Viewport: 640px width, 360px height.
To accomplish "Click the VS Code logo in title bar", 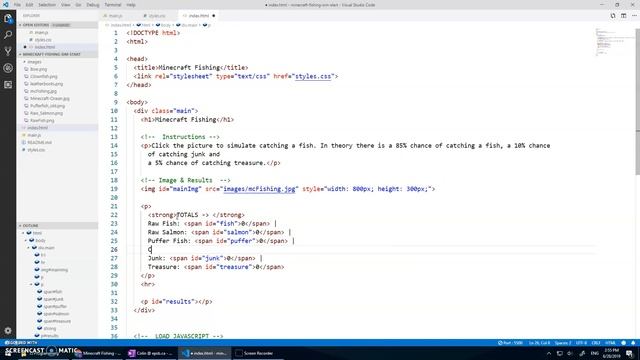I will pos(5,4).
